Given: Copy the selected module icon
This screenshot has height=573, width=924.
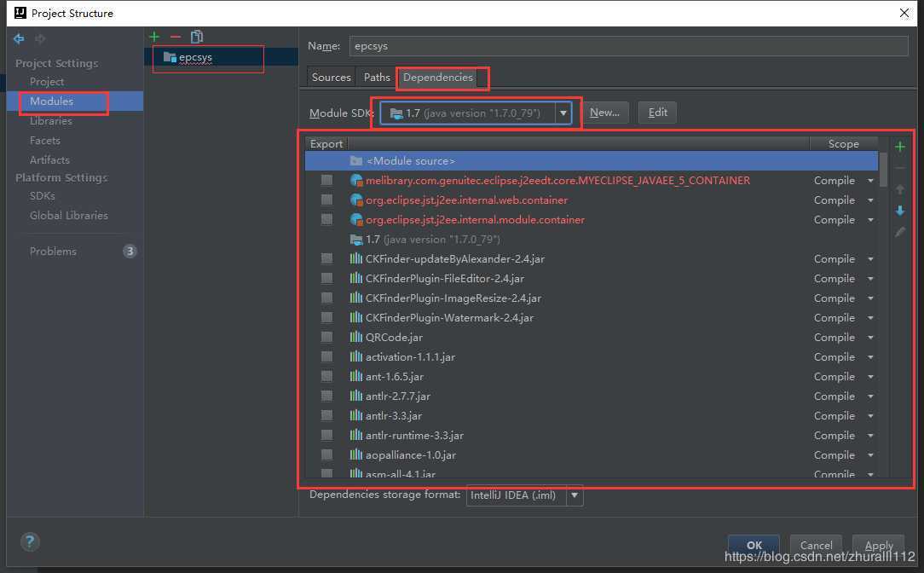Looking at the screenshot, I should pyautogui.click(x=197, y=37).
